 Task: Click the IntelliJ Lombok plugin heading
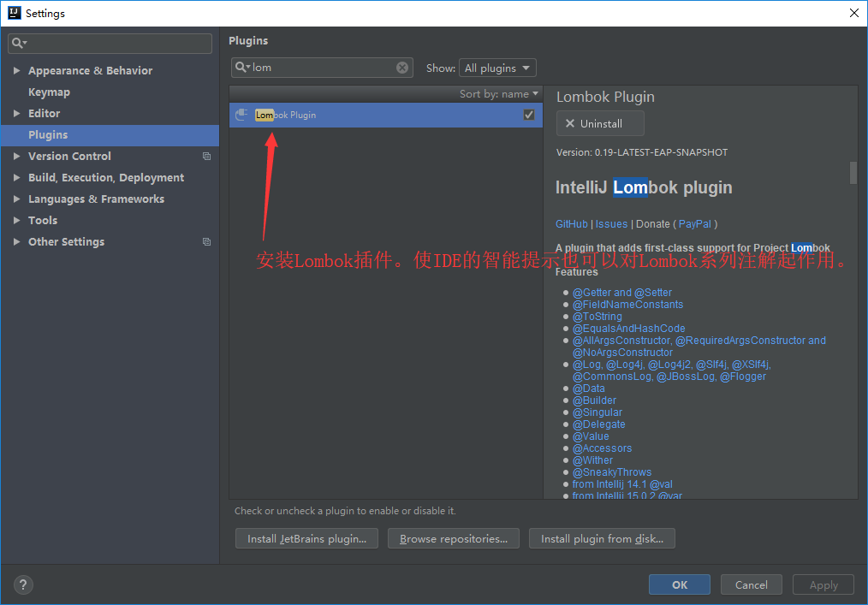(643, 187)
